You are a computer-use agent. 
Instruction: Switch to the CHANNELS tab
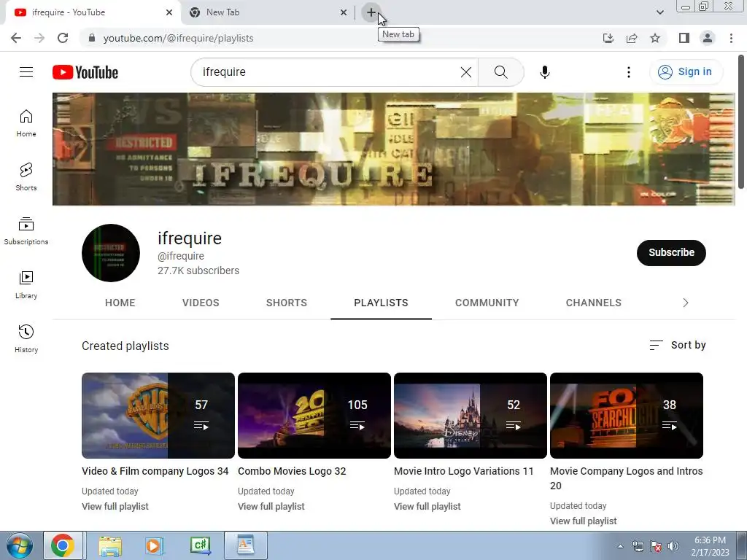coord(594,303)
